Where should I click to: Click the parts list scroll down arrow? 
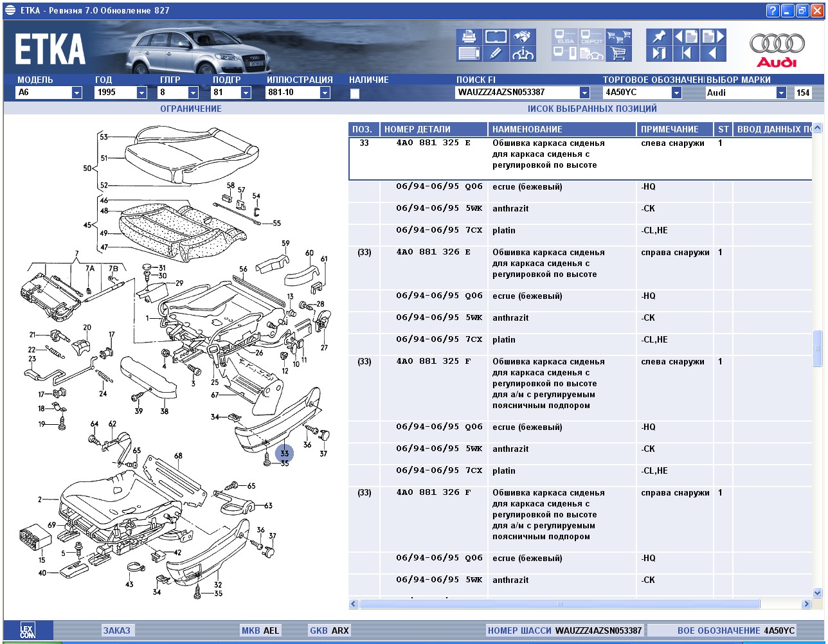[818, 593]
